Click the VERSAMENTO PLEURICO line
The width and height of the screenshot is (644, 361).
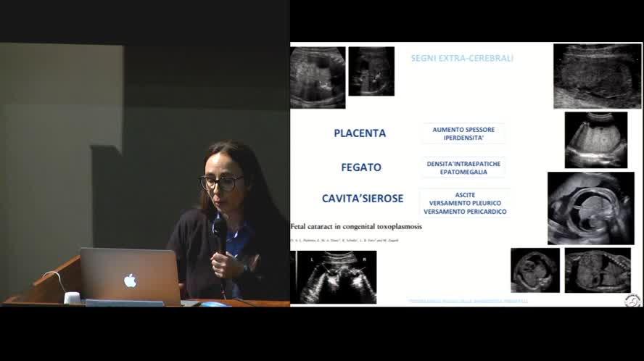[465, 203]
